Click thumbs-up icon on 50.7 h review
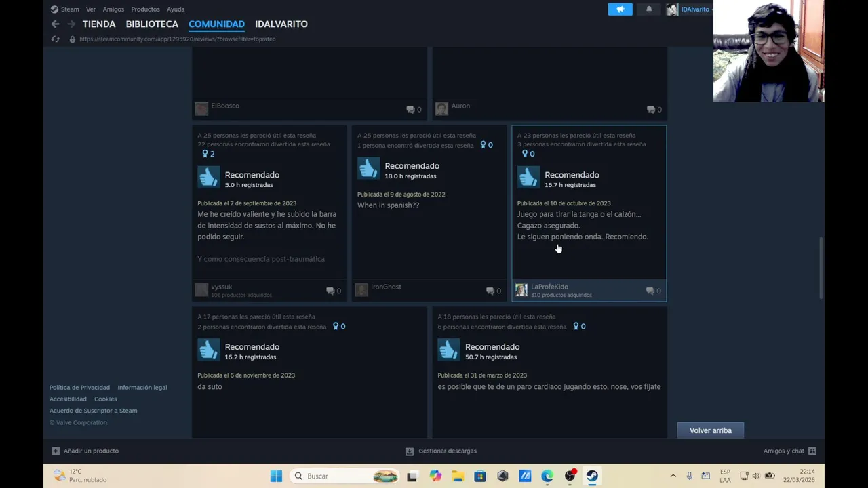Screen dimensions: 868x488 (x=448, y=350)
